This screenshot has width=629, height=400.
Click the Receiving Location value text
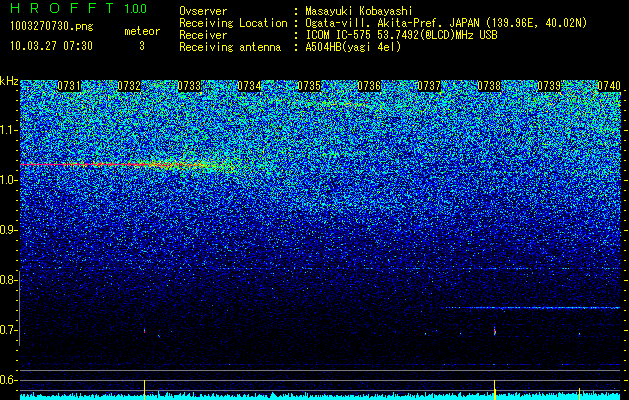click(x=446, y=23)
